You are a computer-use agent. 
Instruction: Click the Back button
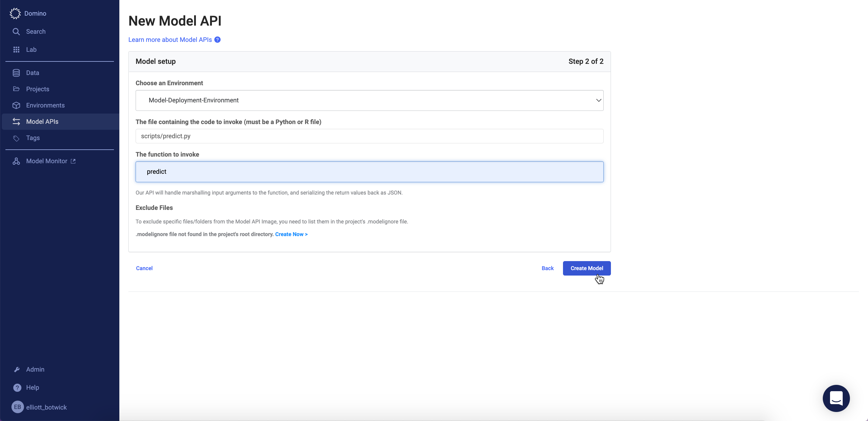547,268
